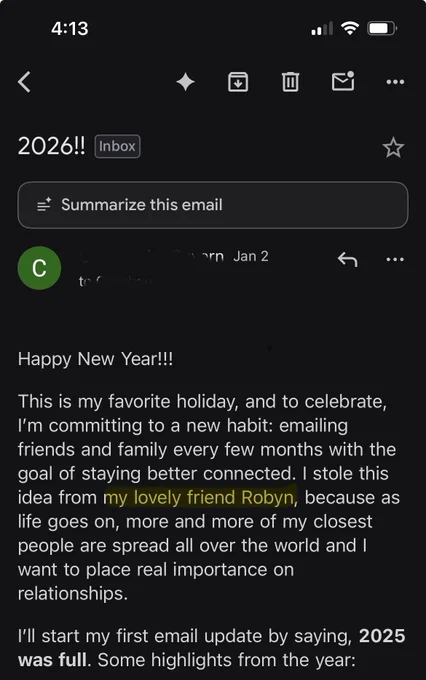Tap the 2026!! subject title
The height and width of the screenshot is (680, 426).
click(x=52, y=146)
